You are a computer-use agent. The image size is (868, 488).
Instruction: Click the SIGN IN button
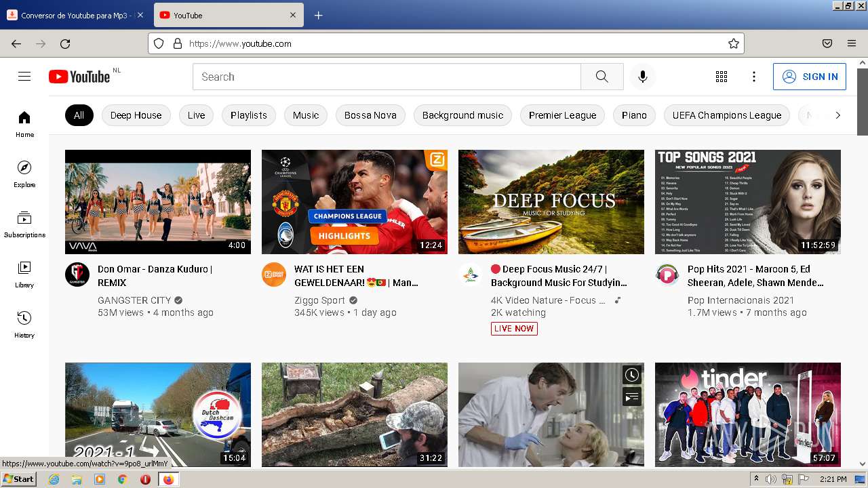pos(810,77)
